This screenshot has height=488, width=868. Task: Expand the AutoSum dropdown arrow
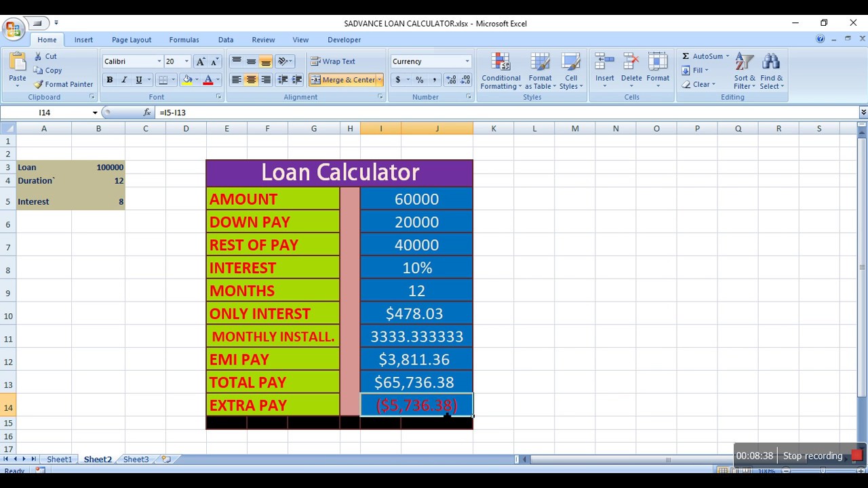click(727, 56)
